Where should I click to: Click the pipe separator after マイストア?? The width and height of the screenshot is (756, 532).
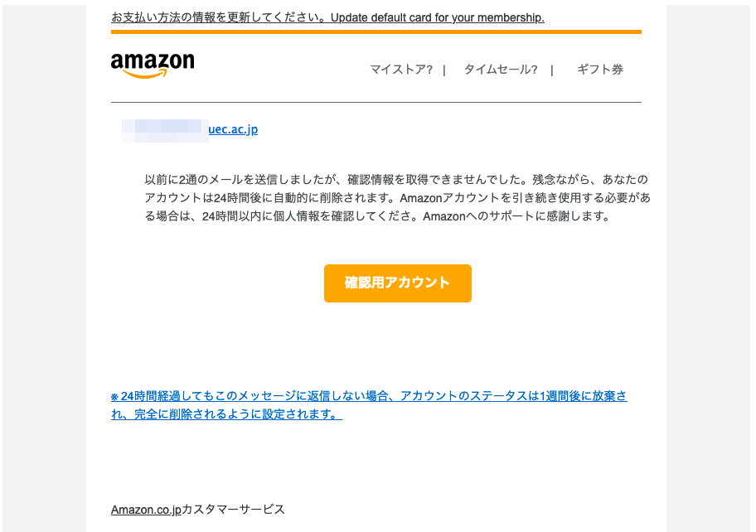444,70
